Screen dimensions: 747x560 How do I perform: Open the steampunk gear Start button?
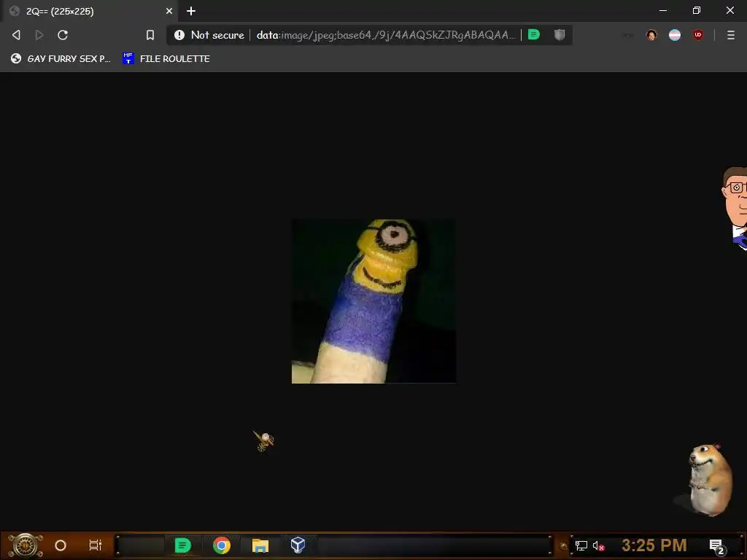click(26, 545)
